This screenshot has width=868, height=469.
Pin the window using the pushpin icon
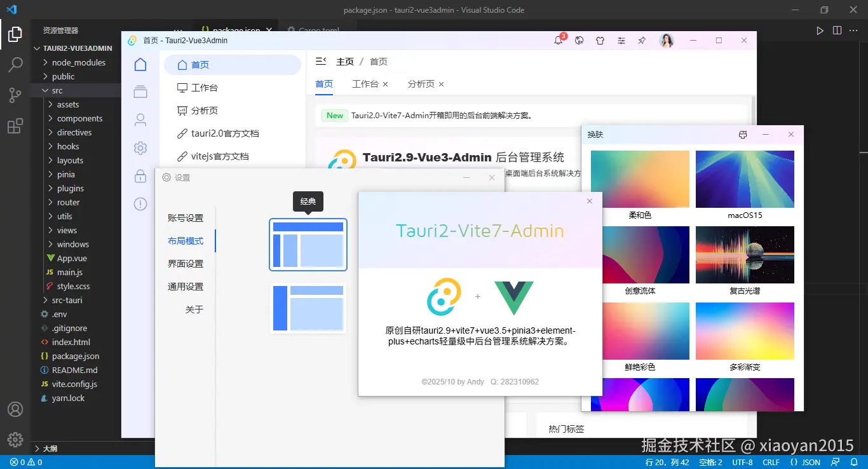[x=641, y=40]
